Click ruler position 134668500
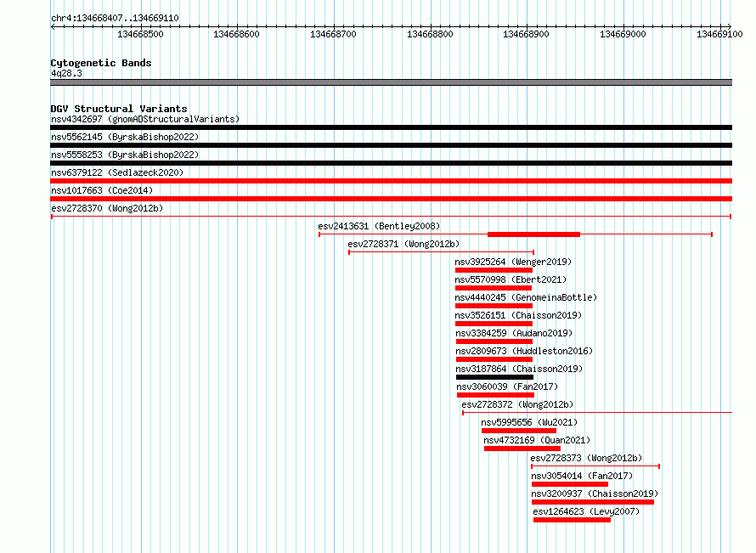This screenshot has width=756, height=553. click(x=140, y=34)
